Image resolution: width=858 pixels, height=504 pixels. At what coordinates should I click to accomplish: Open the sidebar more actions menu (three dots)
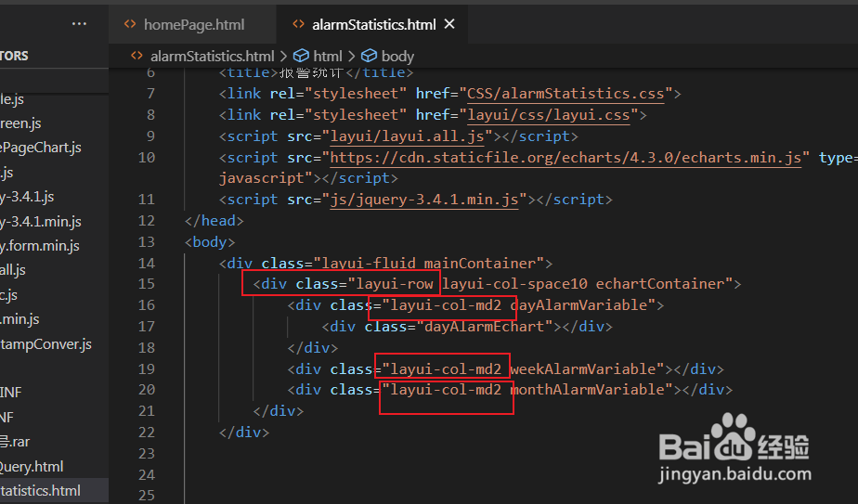click(79, 23)
